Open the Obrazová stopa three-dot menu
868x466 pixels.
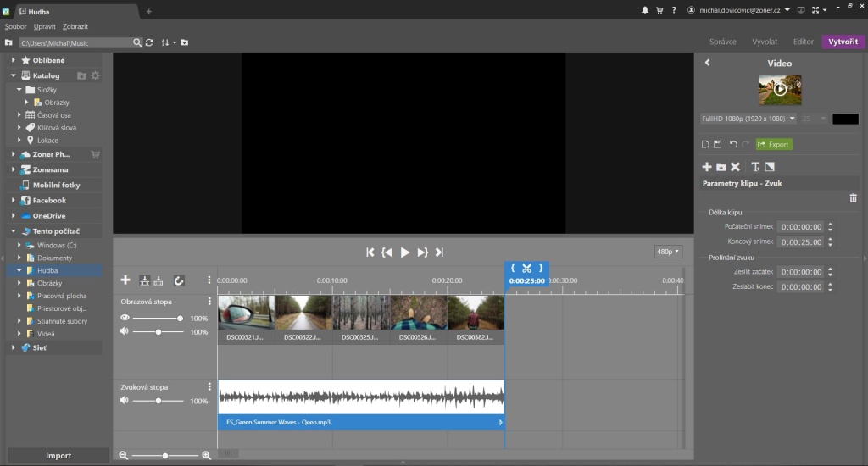209,301
